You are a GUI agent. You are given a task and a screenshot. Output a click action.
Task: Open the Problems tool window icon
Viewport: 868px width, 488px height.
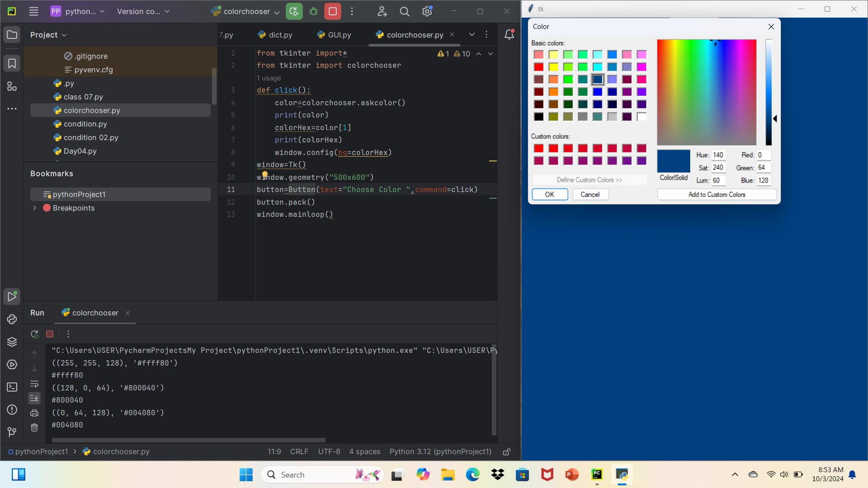(12, 410)
